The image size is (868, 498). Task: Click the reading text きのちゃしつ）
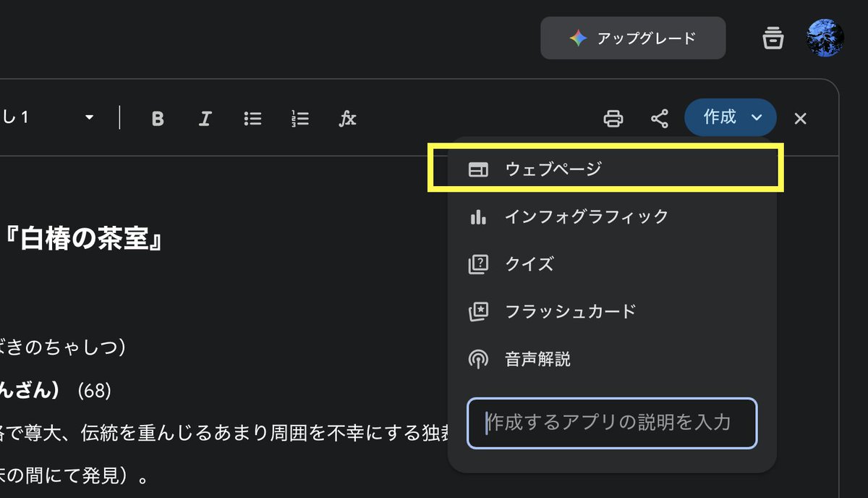point(64,349)
